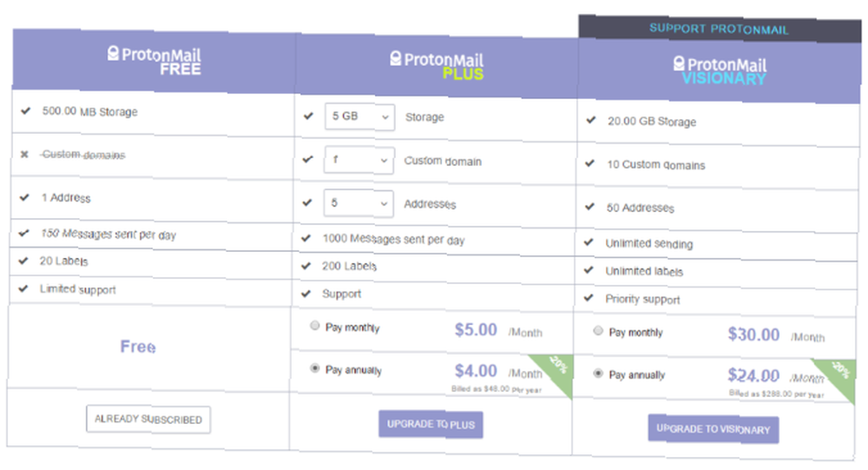Click the checkmark beside Unlimited sending

[x=589, y=242]
